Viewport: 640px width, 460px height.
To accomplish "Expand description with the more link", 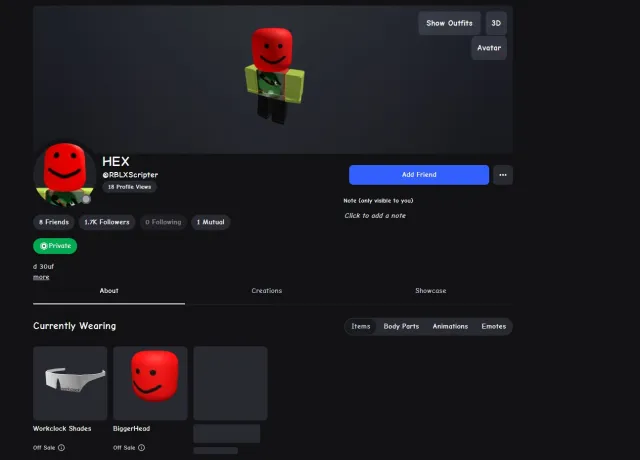I will click(x=41, y=277).
